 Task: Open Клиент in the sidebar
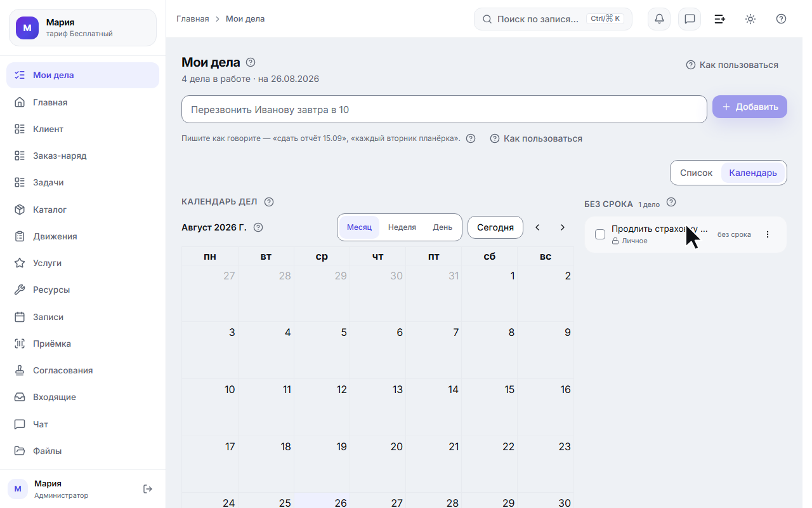(x=82, y=129)
